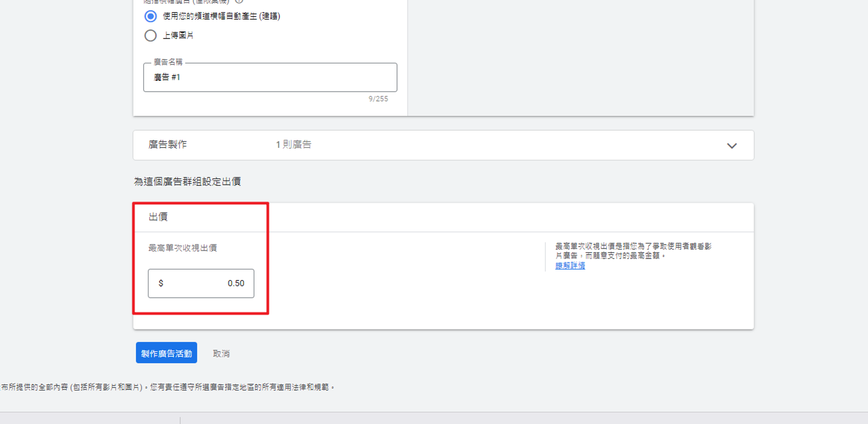Click the 取消 button
The width and height of the screenshot is (868, 424).
point(221,354)
